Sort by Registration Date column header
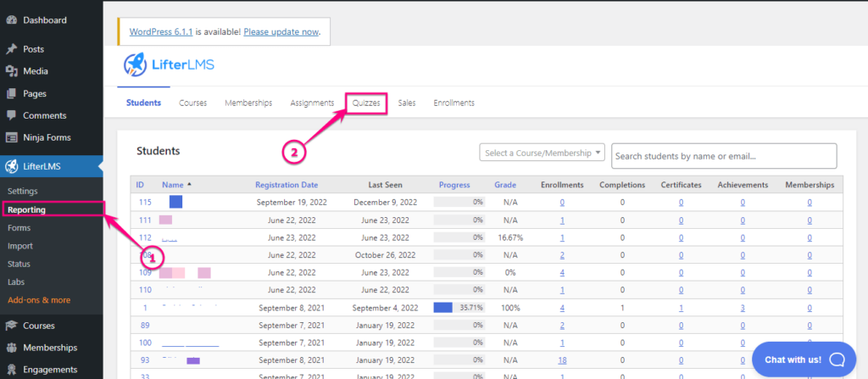The height and width of the screenshot is (379, 868). (287, 185)
